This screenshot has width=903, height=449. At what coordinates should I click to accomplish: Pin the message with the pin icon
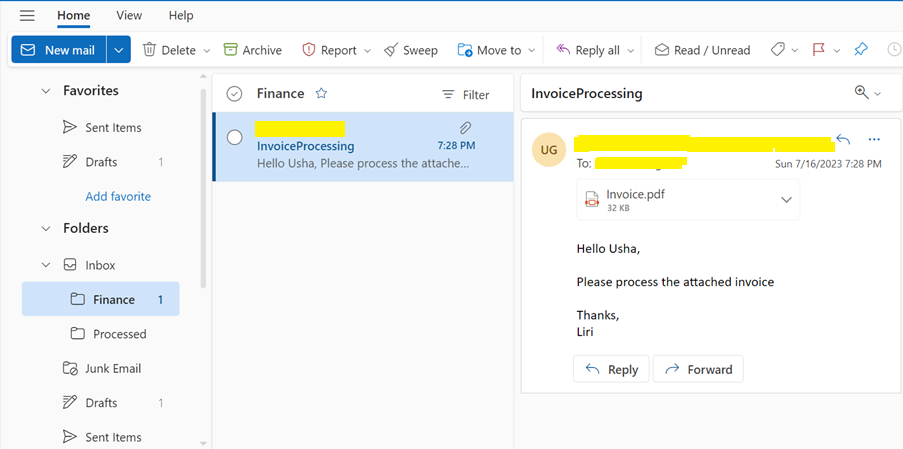point(861,50)
